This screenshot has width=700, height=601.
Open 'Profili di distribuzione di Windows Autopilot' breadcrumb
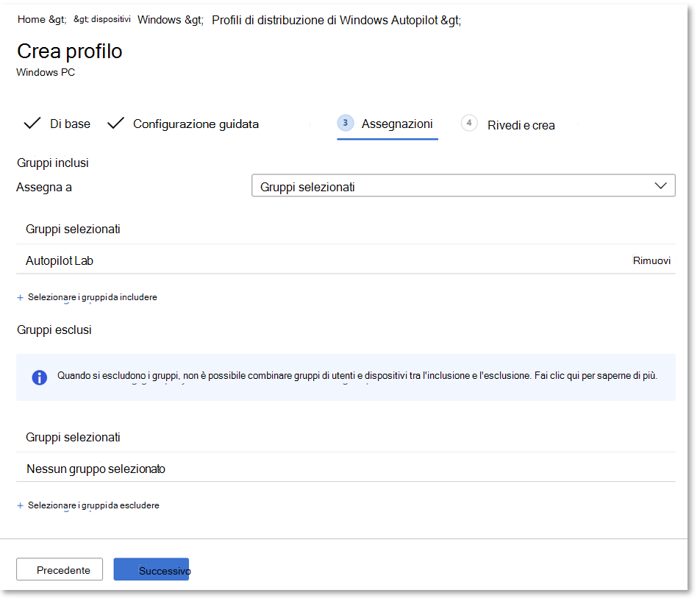325,20
